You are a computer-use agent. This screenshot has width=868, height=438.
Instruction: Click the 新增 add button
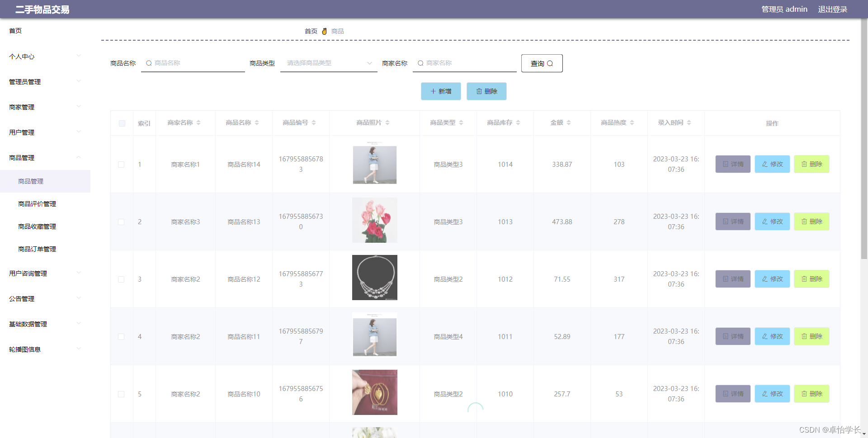click(441, 91)
